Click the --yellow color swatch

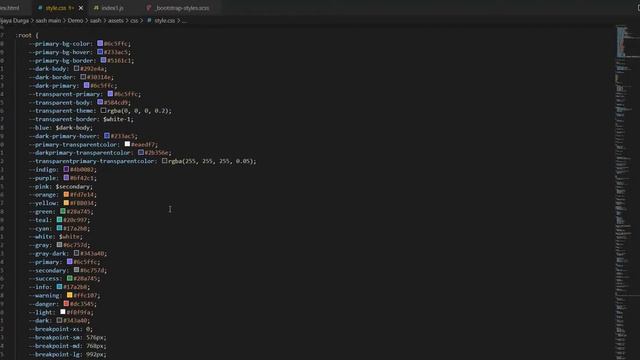pos(66,203)
